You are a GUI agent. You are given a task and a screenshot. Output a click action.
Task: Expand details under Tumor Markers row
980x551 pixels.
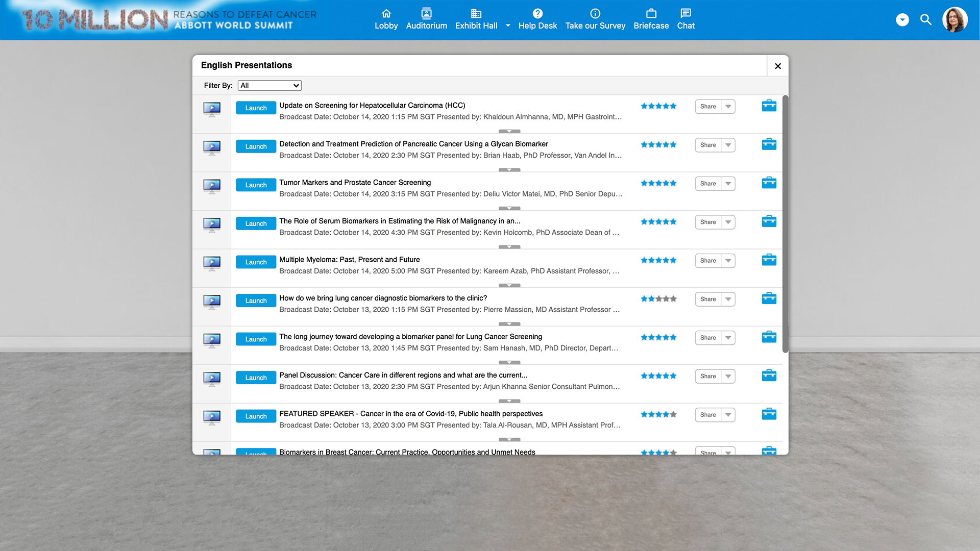pos(509,208)
